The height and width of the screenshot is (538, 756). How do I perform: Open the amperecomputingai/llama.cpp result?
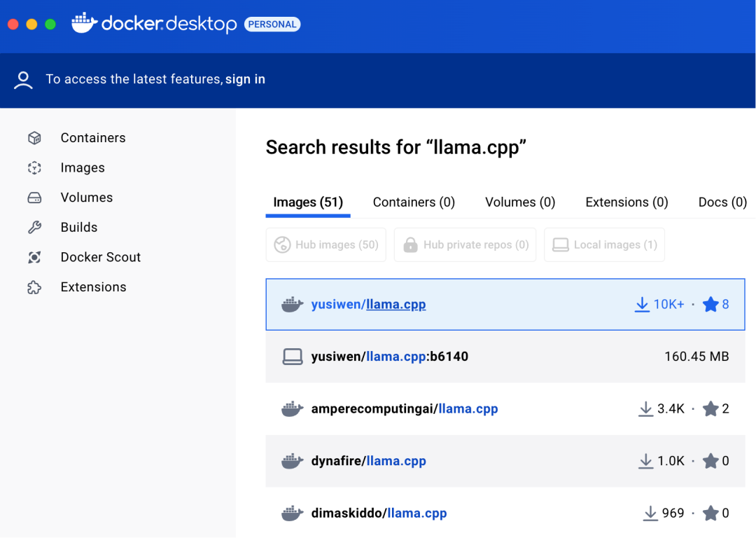[x=505, y=408]
